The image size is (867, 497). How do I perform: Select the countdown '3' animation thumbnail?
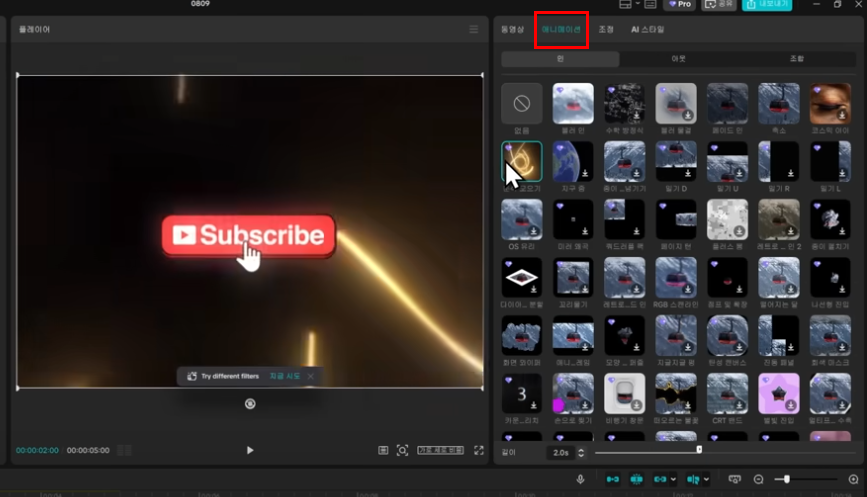(521, 394)
